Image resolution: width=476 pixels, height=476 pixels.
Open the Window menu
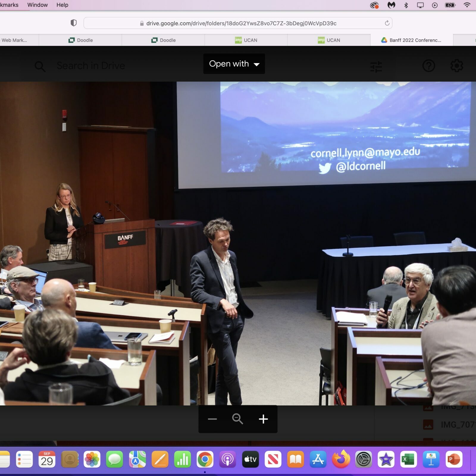[37, 5]
